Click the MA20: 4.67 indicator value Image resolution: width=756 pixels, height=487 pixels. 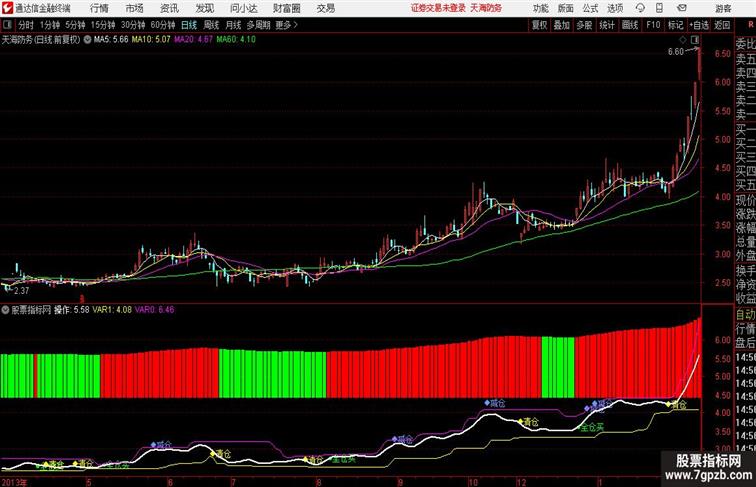(193, 40)
